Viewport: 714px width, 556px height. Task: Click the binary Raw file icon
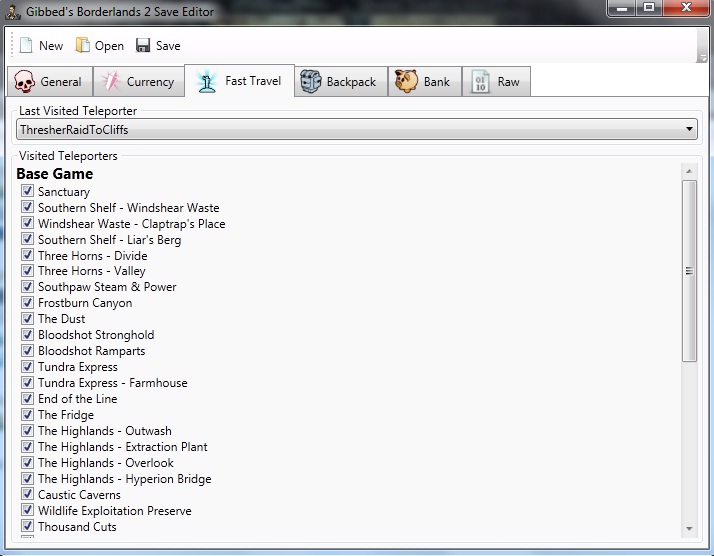tap(480, 82)
